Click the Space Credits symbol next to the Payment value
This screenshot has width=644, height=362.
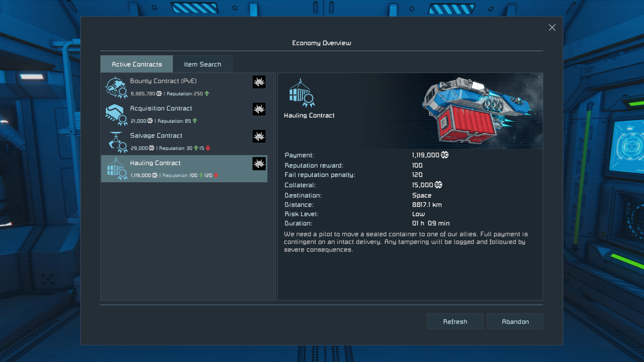(445, 155)
